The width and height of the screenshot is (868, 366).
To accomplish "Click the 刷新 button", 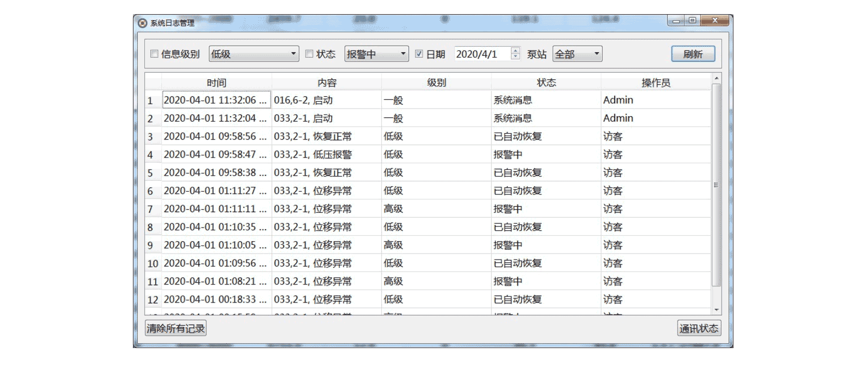I will tap(693, 54).
